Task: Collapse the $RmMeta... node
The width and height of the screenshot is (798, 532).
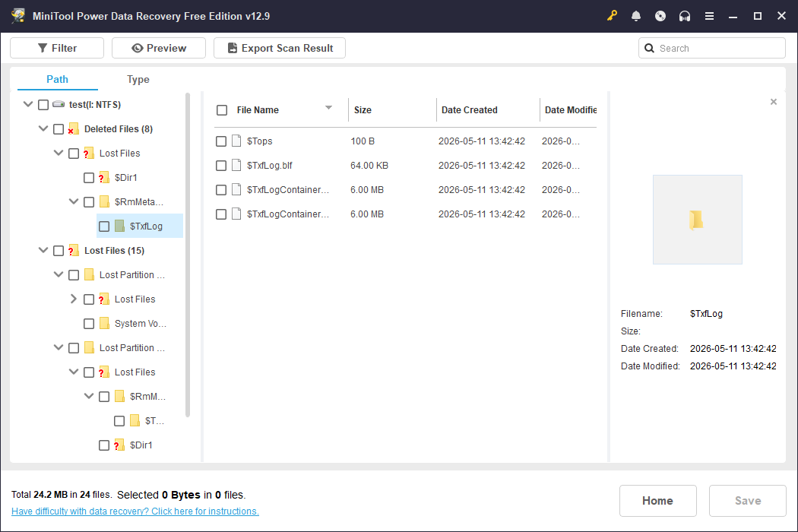Action: pyautogui.click(x=74, y=201)
